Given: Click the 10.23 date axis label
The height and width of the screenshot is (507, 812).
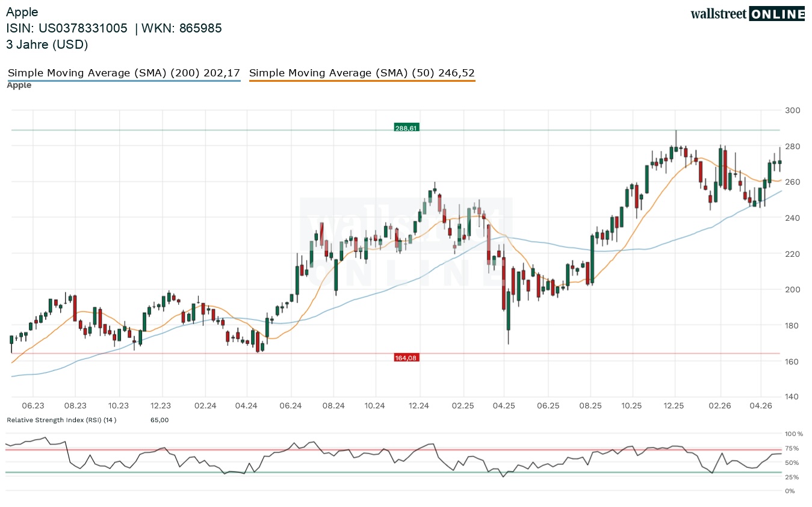Looking at the screenshot, I should [119, 406].
